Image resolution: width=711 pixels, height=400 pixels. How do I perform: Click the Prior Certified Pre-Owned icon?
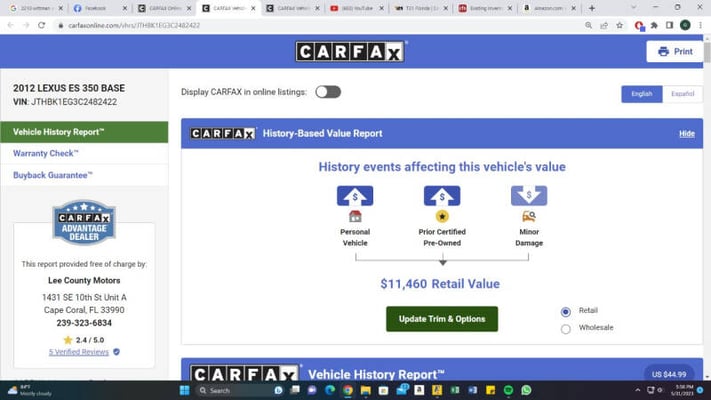pos(442,196)
